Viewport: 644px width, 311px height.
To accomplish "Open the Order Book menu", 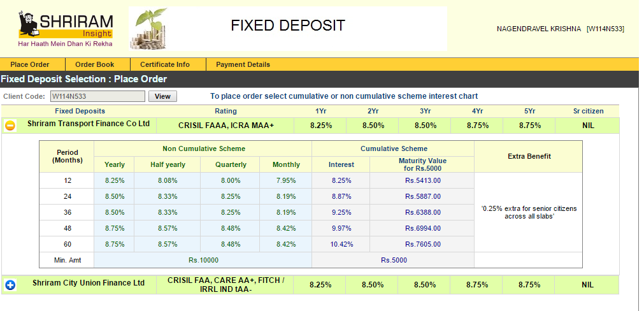I will click(94, 64).
